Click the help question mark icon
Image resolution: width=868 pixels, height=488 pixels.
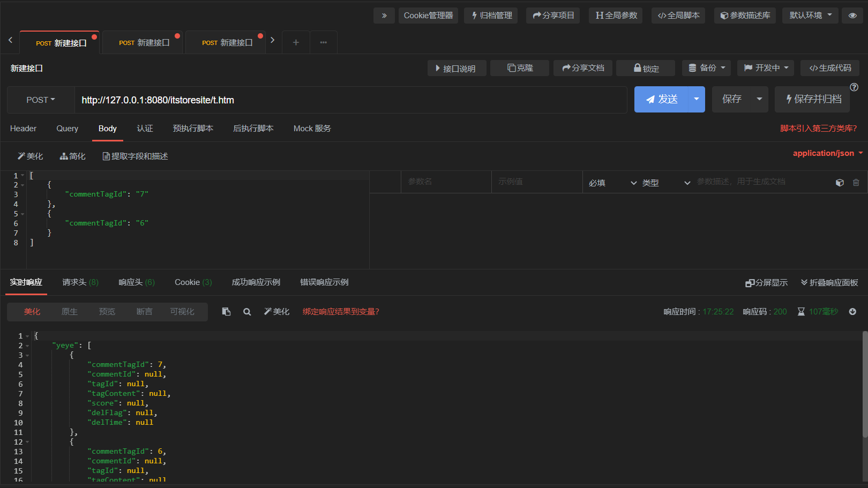coord(854,87)
